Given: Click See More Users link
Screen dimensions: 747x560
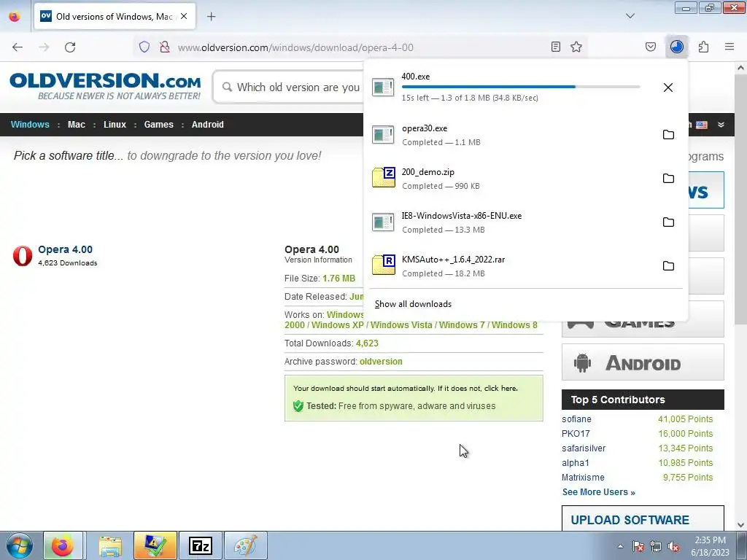Looking at the screenshot, I should [x=598, y=492].
